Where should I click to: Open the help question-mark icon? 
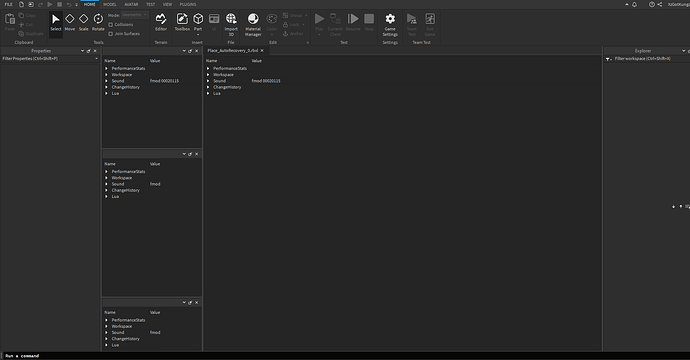point(652,4)
